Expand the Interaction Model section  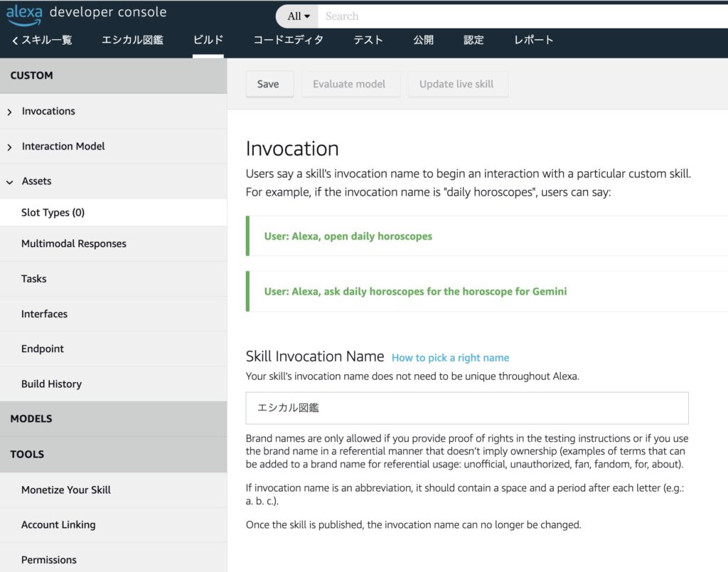[63, 147]
